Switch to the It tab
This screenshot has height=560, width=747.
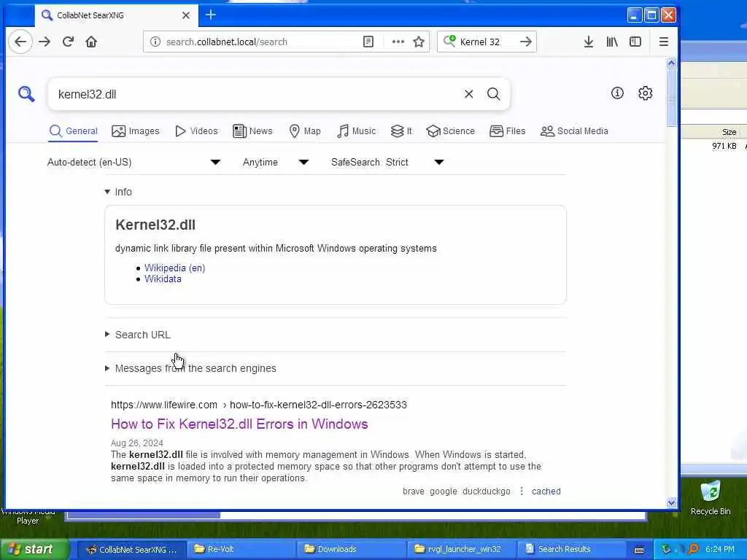pyautogui.click(x=401, y=131)
